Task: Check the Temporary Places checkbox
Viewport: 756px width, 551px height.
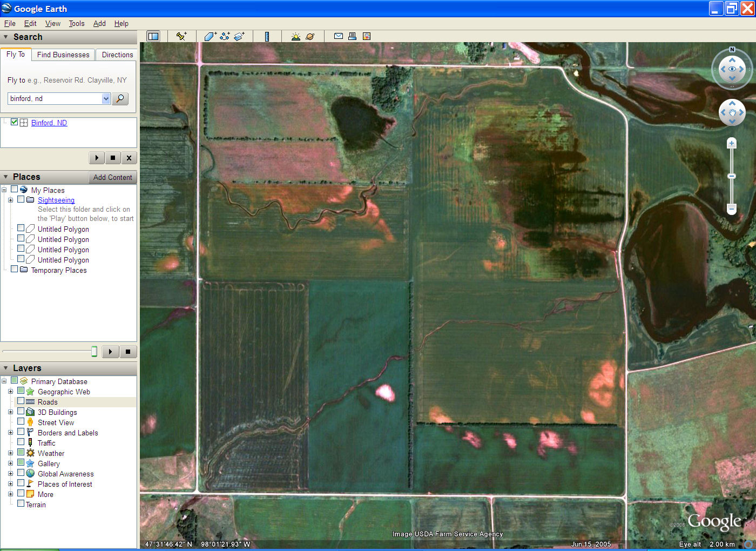Action: 15,269
